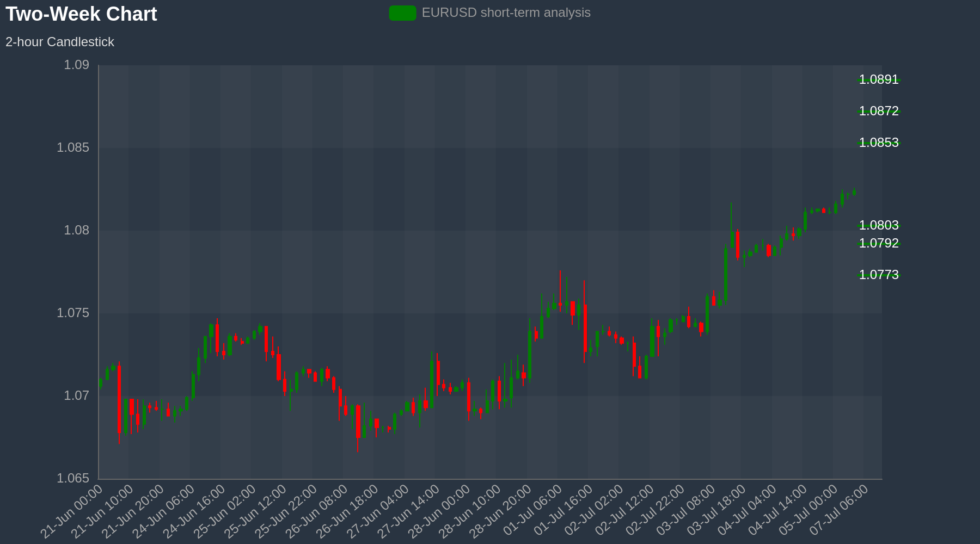
Task: Click the 24-Jun 06:00 x-axis label
Action: (164, 512)
